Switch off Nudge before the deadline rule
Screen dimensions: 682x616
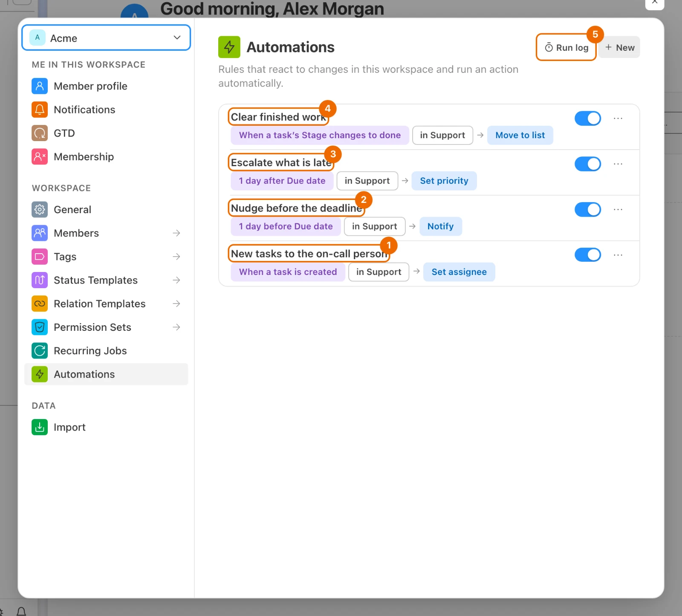click(588, 209)
